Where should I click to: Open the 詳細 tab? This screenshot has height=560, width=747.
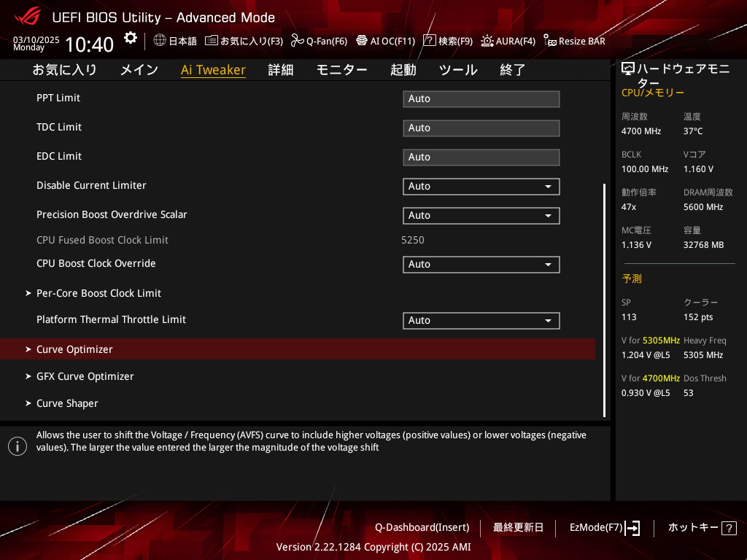click(281, 69)
